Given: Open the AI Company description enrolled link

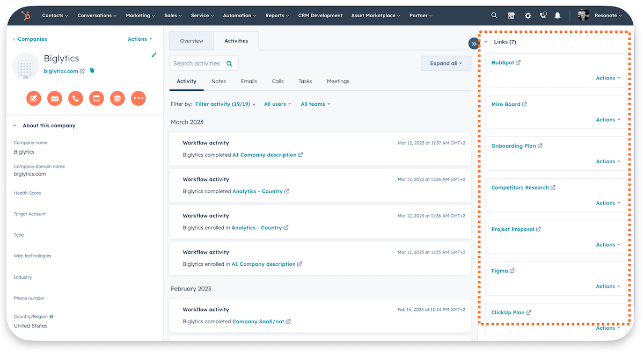Looking at the screenshot, I should click(x=264, y=264).
